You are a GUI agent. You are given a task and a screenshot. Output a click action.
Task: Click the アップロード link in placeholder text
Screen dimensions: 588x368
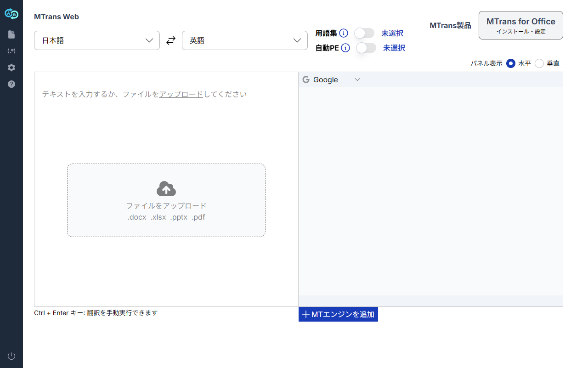(181, 94)
